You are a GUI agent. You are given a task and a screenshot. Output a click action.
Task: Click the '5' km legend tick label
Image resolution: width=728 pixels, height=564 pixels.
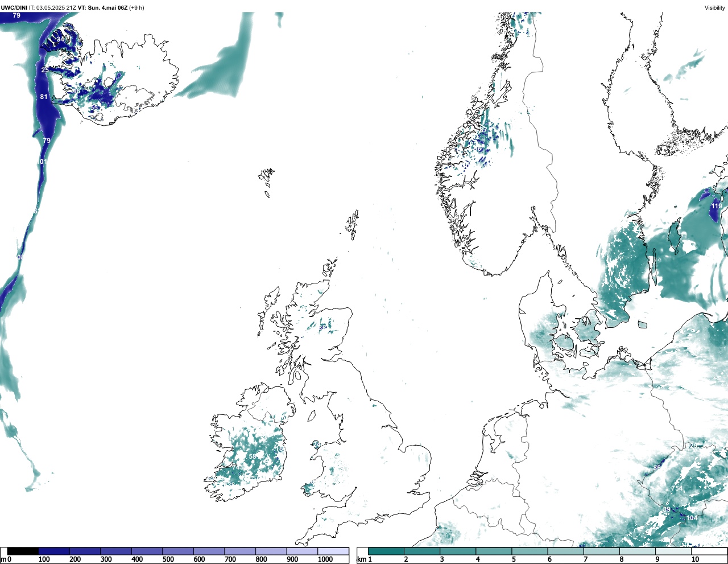point(514,559)
